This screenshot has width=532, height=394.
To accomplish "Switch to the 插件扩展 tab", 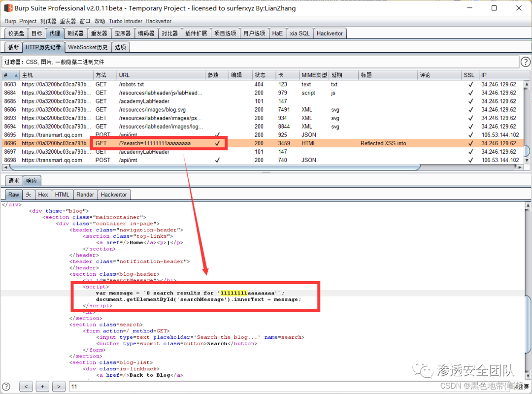I will (x=196, y=33).
